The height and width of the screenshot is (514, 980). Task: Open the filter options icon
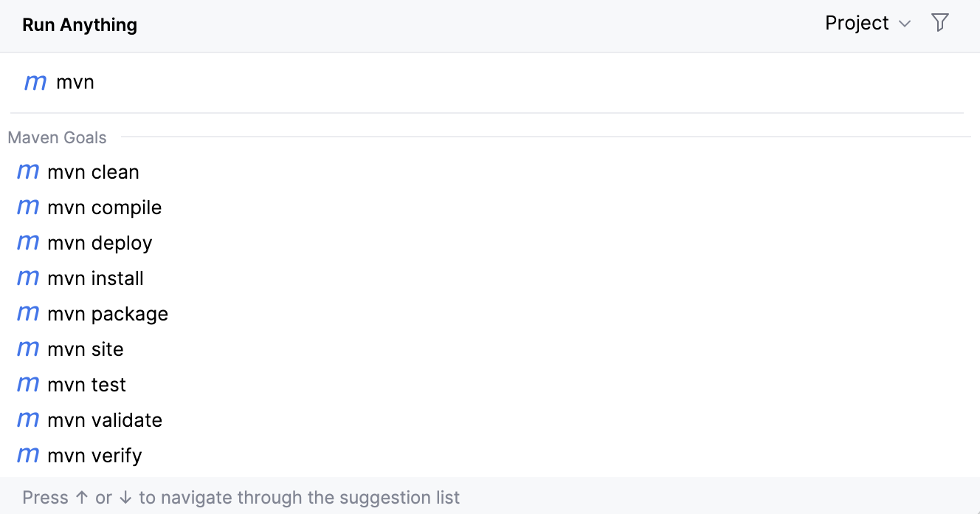click(x=940, y=23)
